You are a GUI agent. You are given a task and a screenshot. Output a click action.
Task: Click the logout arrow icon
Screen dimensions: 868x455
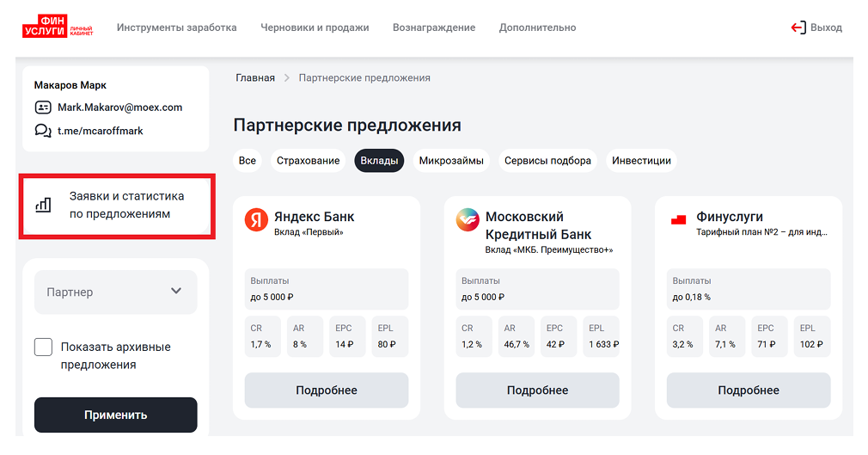(x=798, y=28)
